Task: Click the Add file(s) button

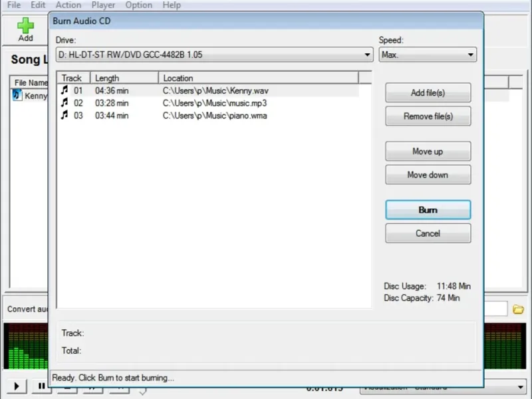Action: pos(428,92)
